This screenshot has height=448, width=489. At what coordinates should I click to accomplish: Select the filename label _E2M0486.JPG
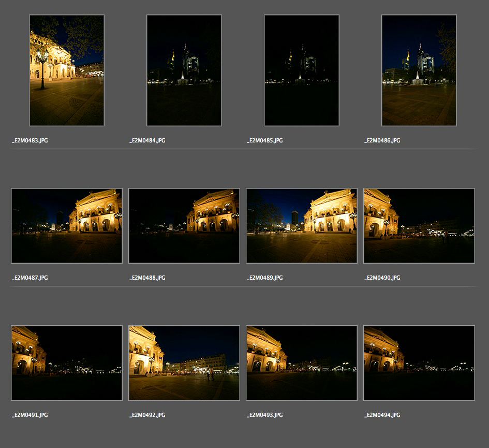[x=382, y=140]
